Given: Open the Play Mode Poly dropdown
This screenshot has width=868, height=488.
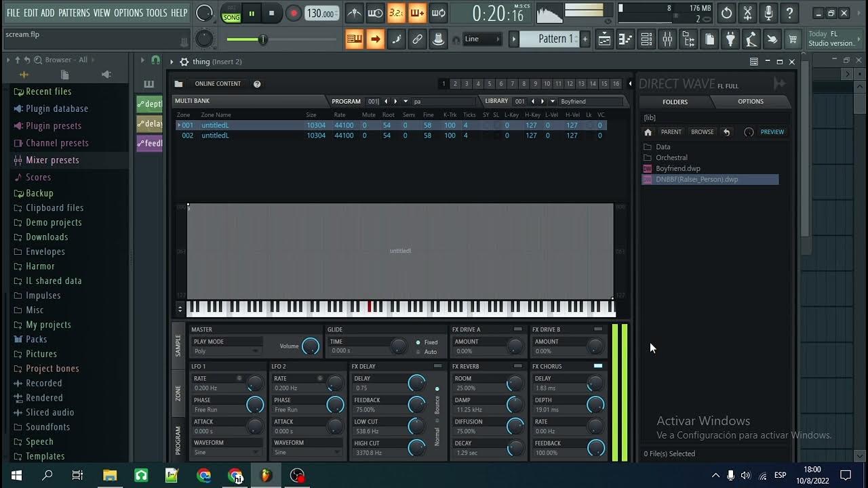Looking at the screenshot, I should point(226,351).
